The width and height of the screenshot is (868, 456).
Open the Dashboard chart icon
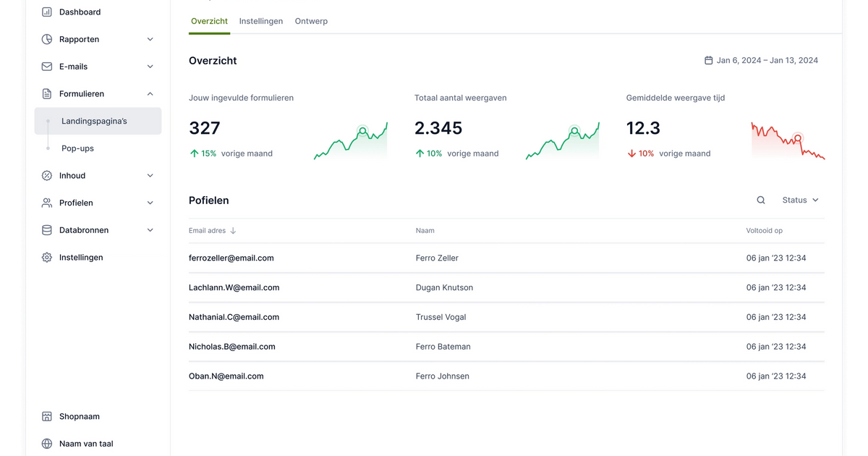(x=47, y=12)
